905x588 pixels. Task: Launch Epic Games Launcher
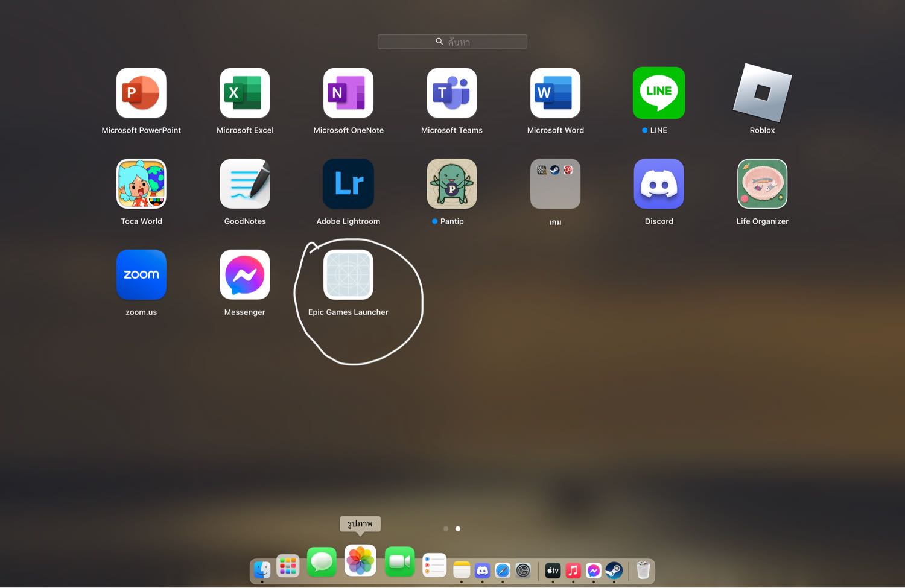tap(348, 275)
